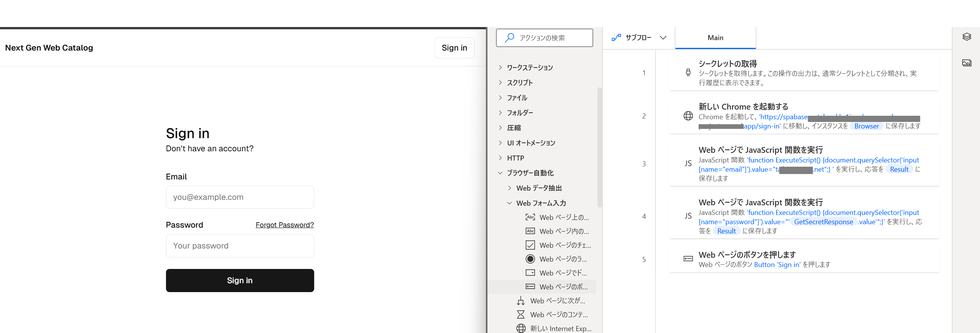Click the dropdown icon beside Web ページでド...
This screenshot has width=980, height=333.
(530, 273)
